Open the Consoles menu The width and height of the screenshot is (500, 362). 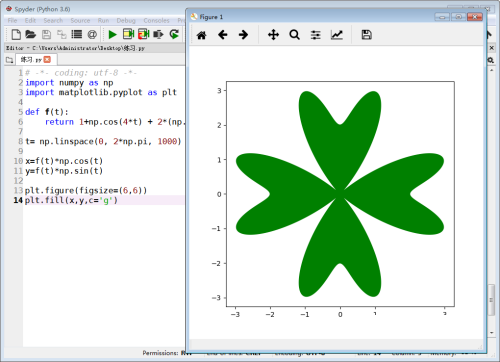pyautogui.click(x=156, y=21)
